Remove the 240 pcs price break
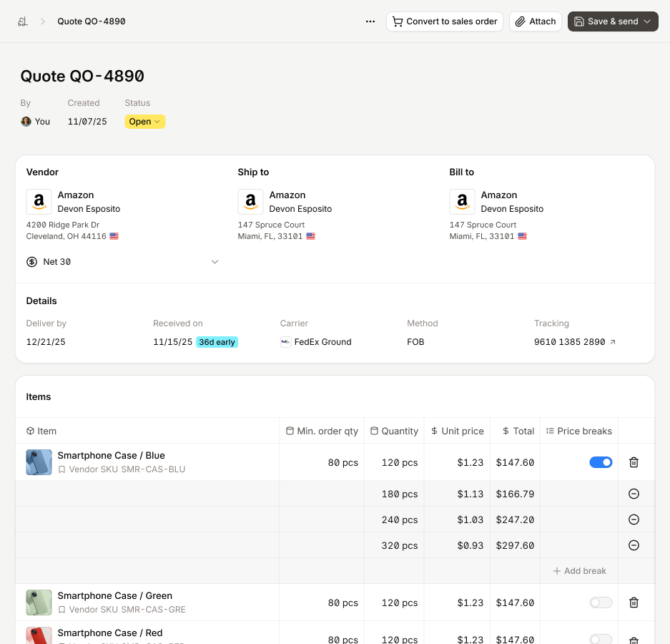This screenshot has width=670, height=644. click(634, 519)
